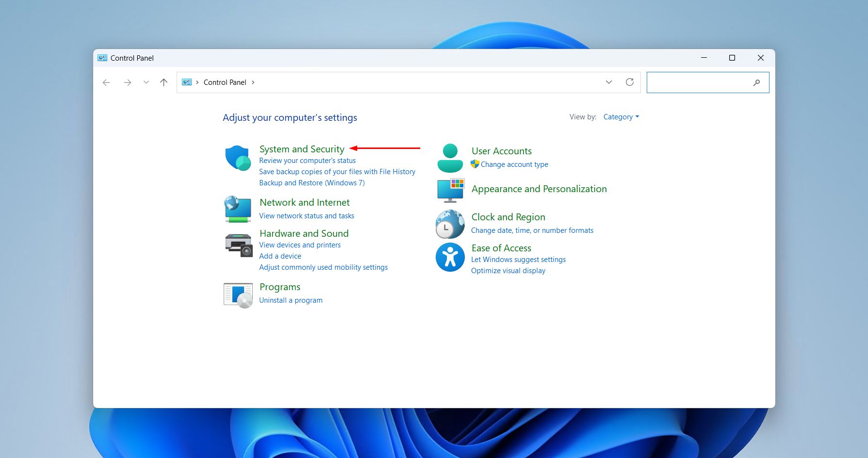This screenshot has height=458, width=868.
Task: Click the User Accounts person icon
Action: 450,158
